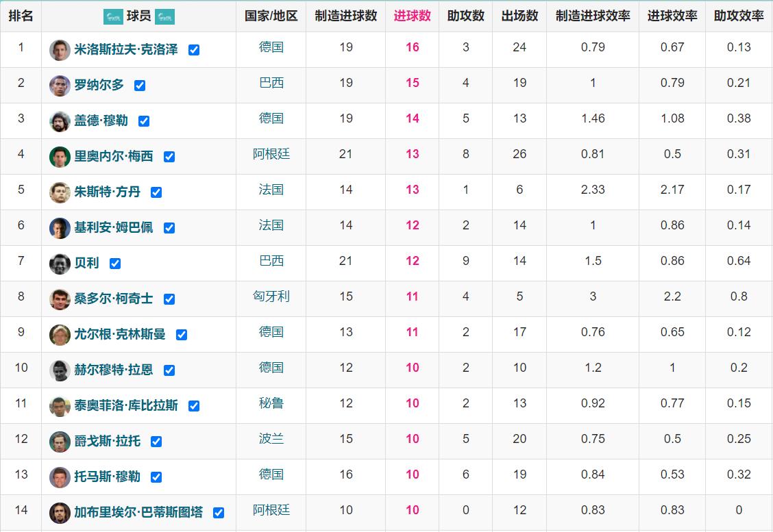Sort by 出场数 column header
This screenshot has width=773, height=532.
tap(519, 16)
